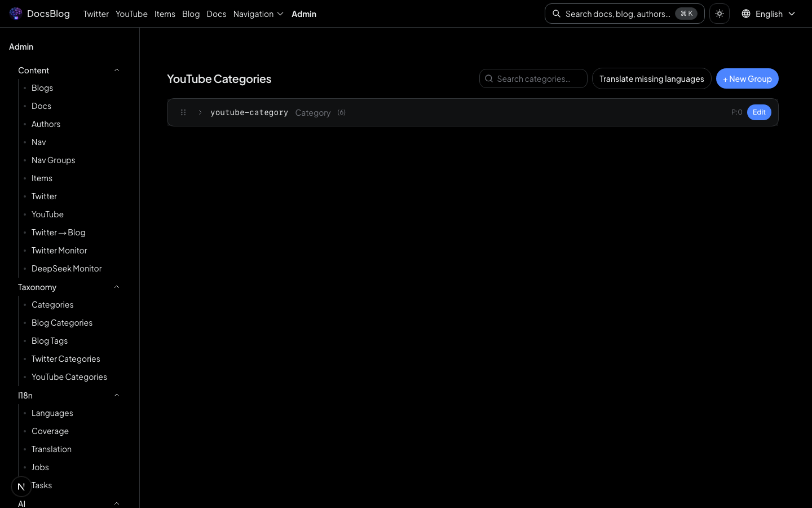Viewport: 812px width, 508px height.
Task: Collapse the Taxonomy sidebar section
Action: click(117, 287)
